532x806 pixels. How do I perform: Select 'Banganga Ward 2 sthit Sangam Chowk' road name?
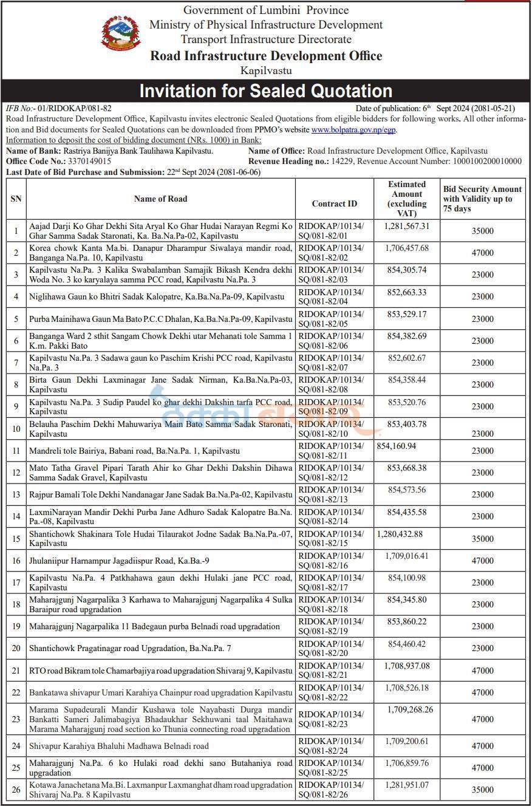point(161,341)
